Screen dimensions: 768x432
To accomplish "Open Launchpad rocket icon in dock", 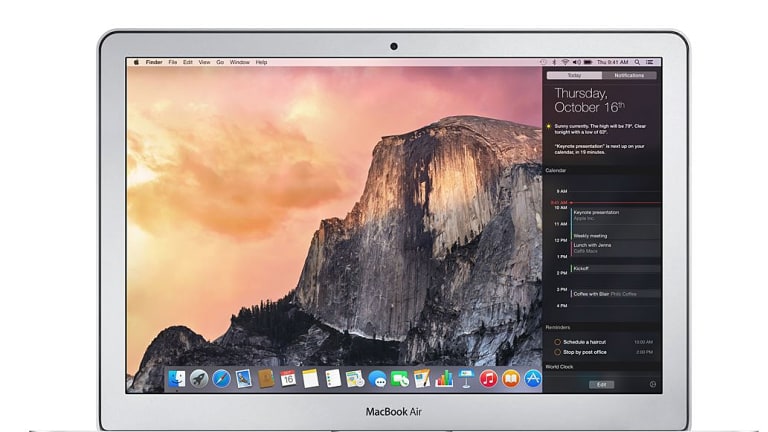I will click(199, 379).
